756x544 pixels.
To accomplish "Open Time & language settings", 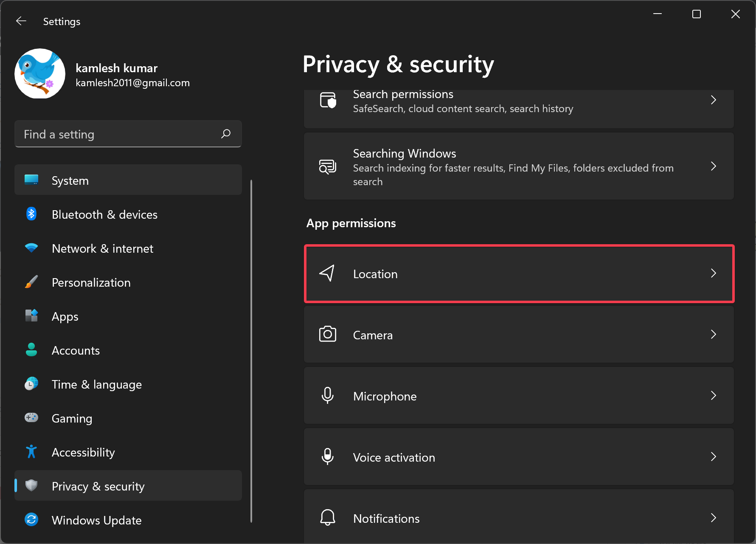I will (x=128, y=384).
